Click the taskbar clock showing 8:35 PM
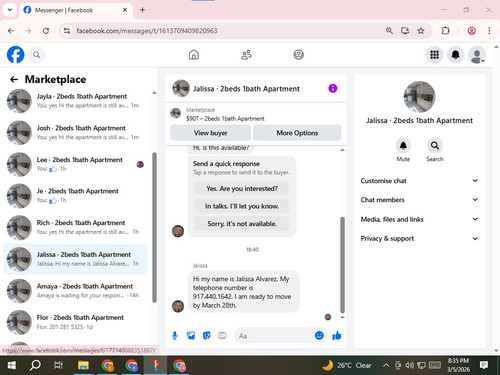This screenshot has width=500, height=375. [458, 365]
